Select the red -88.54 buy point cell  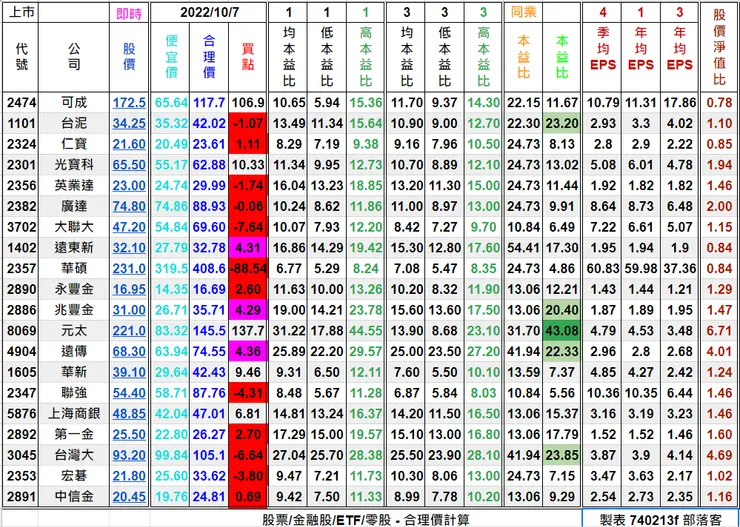248,268
